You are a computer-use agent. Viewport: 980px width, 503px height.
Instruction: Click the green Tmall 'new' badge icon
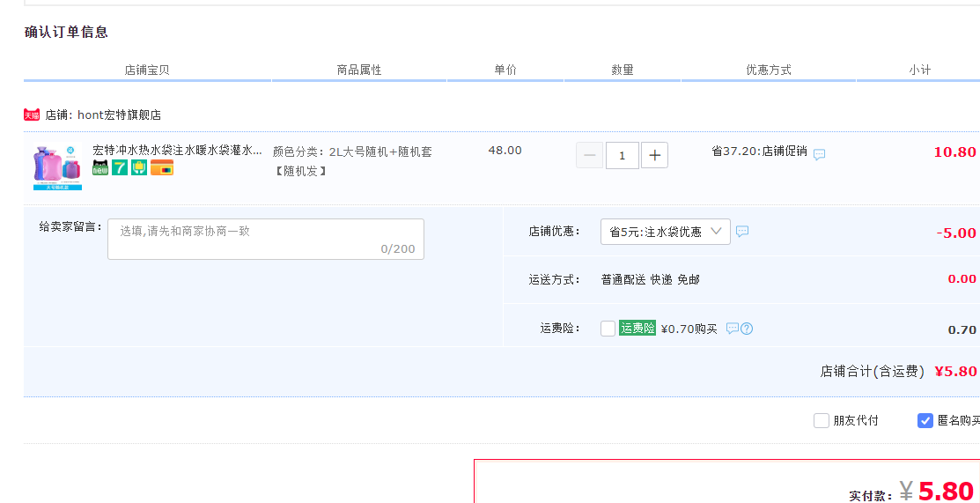100,167
